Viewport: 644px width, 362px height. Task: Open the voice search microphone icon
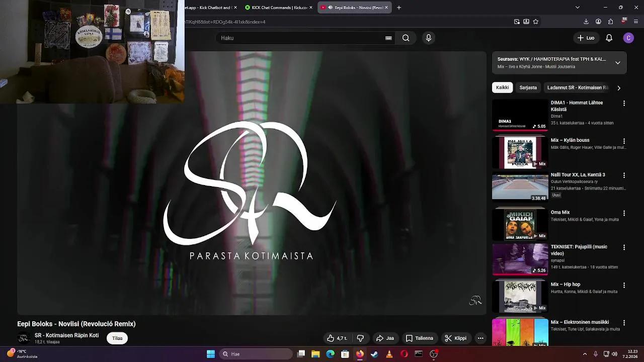coord(428,38)
